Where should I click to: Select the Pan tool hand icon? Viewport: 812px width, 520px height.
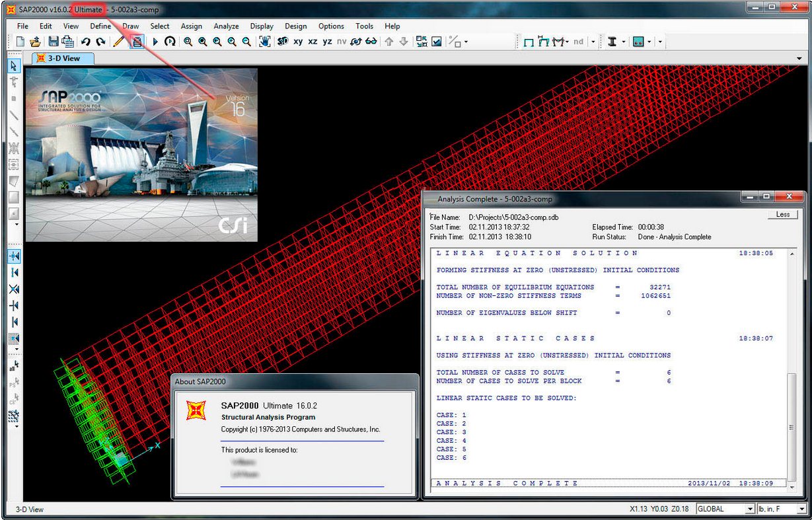pos(264,41)
